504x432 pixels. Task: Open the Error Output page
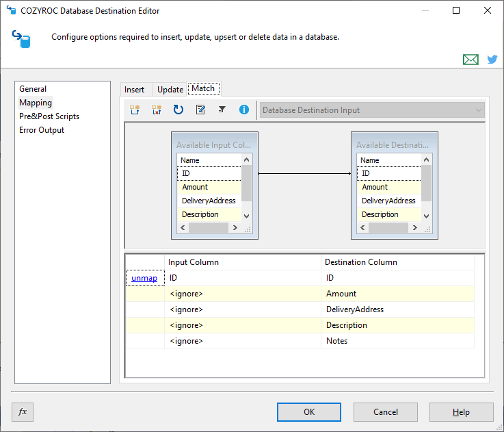42,130
